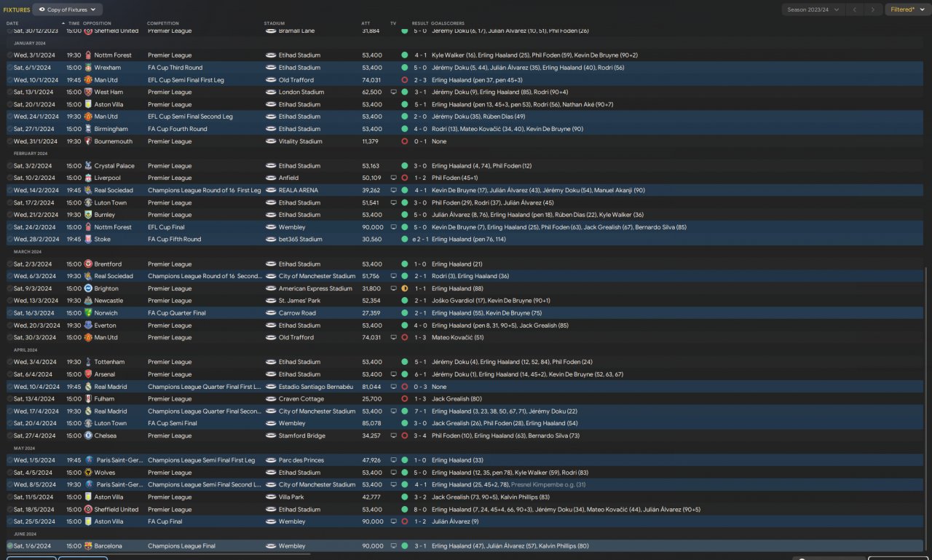Toggle the selection circle for the Bournemouth fixture
Image resolution: width=932 pixels, height=560 pixels.
click(x=9, y=141)
